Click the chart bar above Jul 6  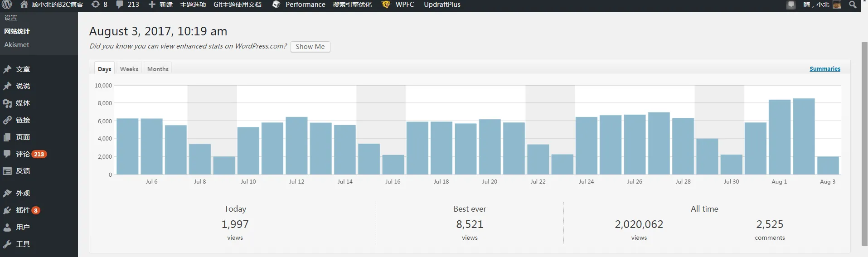[x=151, y=146]
